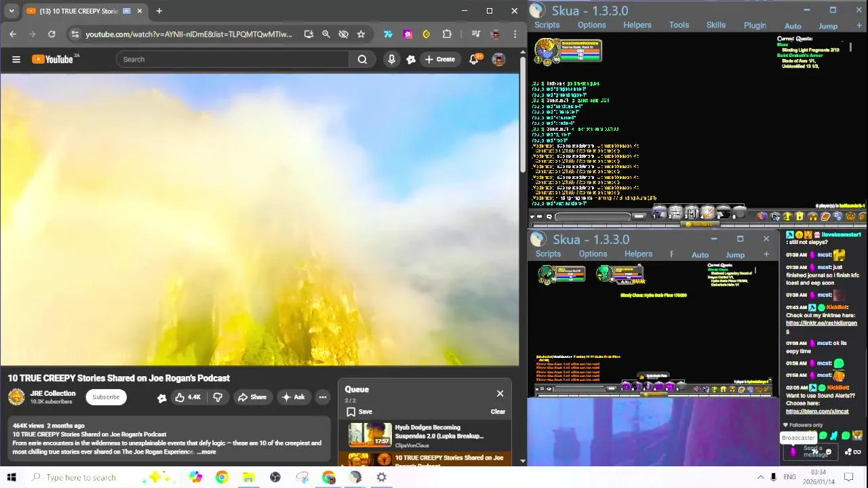Viewport: 868px width, 488px height.
Task: Open Options menu in bottom Skua window
Action: (593, 254)
